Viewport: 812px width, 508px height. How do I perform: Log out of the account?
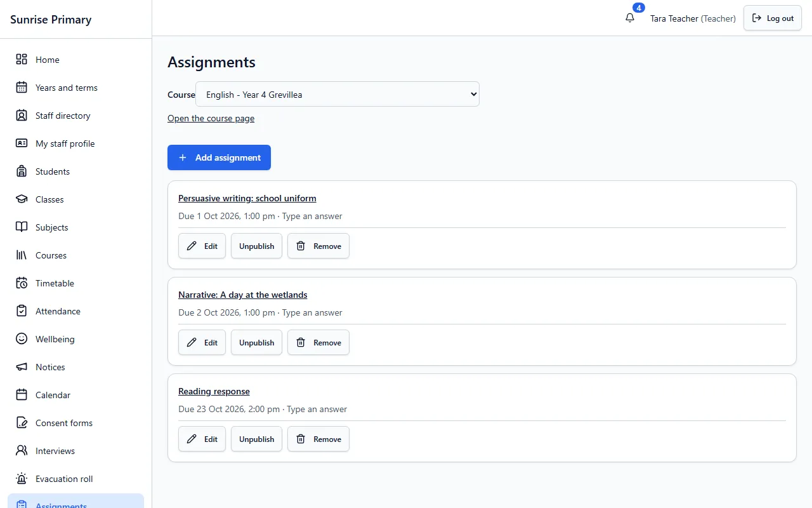tap(773, 18)
